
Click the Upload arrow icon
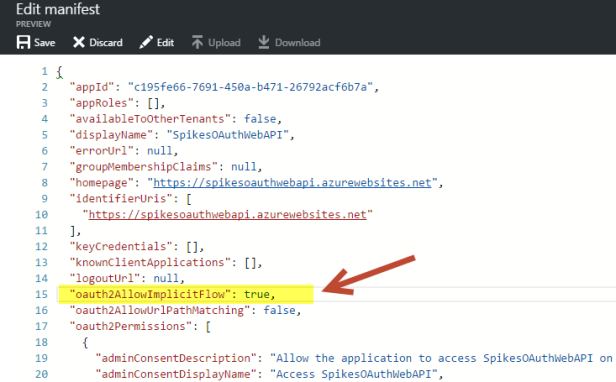point(197,42)
